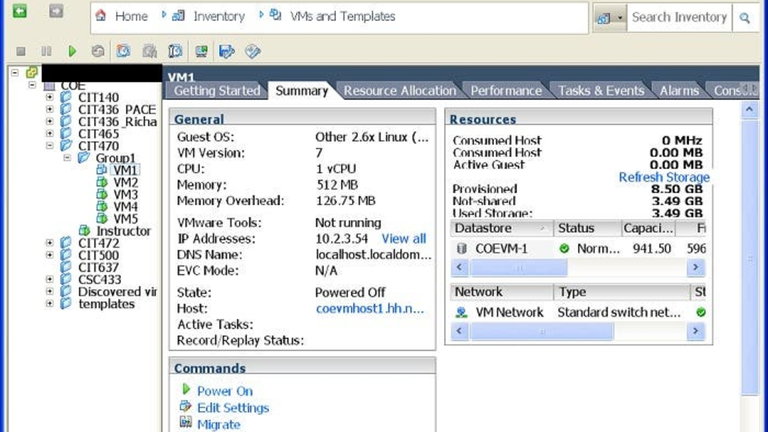Open the Tasks & Events tab
The height and width of the screenshot is (432, 768).
point(601,91)
